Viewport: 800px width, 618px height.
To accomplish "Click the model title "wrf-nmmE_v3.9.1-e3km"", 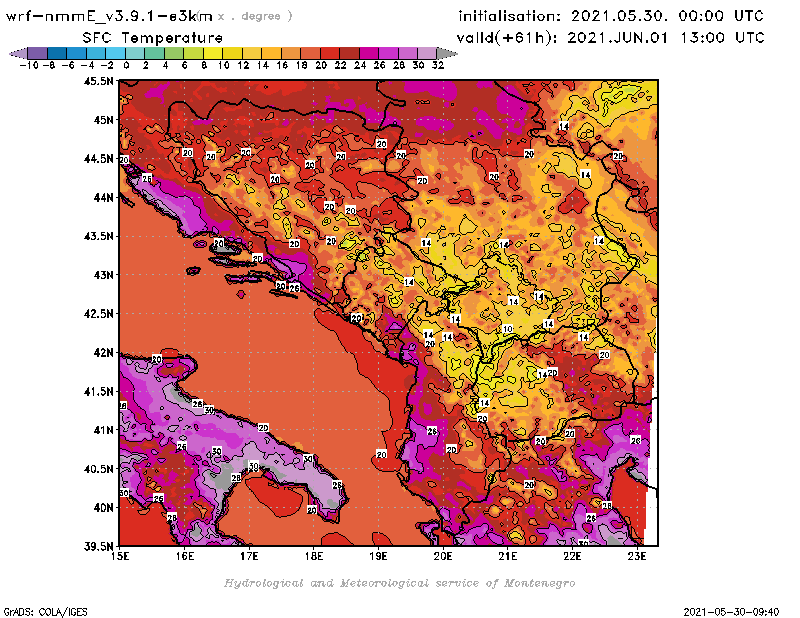I will (109, 16).
